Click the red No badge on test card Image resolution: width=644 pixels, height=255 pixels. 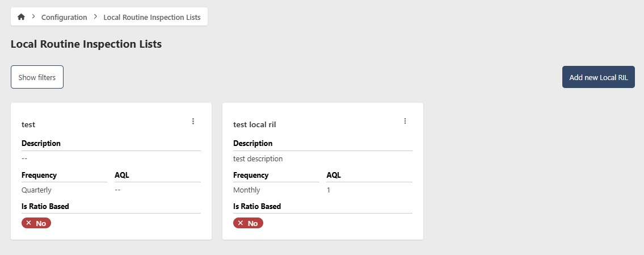click(x=36, y=223)
